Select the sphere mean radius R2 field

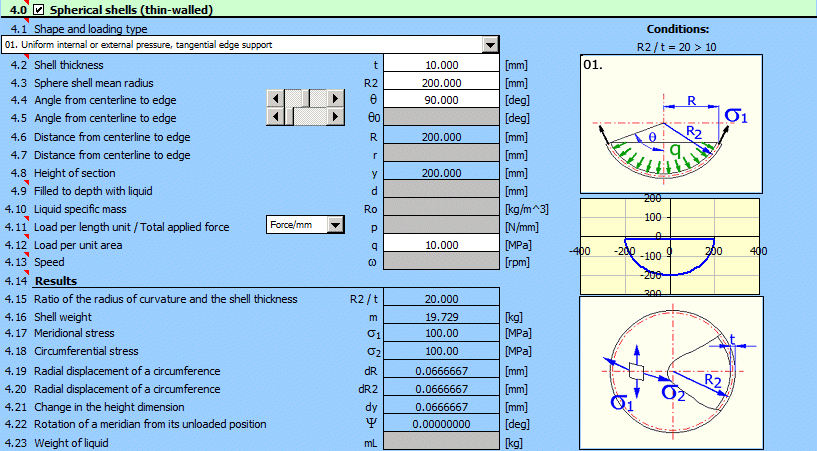[441, 82]
